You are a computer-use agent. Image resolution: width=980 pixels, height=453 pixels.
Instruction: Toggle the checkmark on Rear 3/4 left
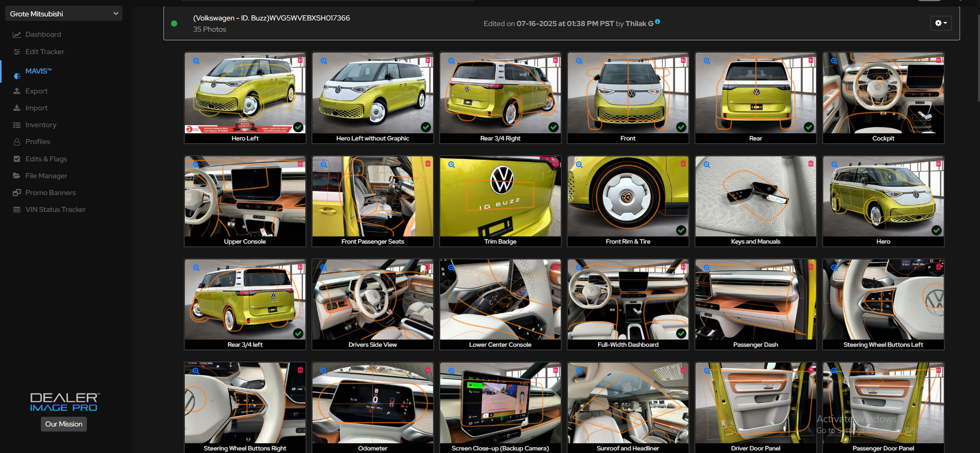point(298,333)
